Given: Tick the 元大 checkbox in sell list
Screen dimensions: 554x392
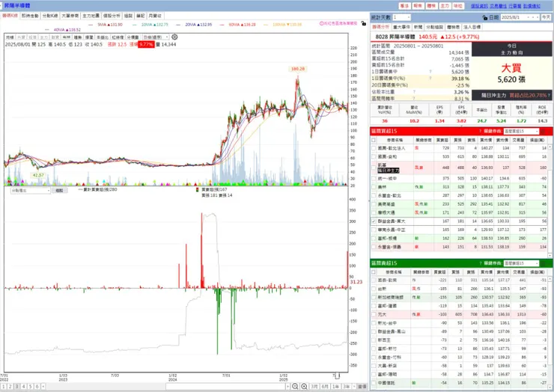Looking at the screenshot, I should pyautogui.click(x=374, y=314).
